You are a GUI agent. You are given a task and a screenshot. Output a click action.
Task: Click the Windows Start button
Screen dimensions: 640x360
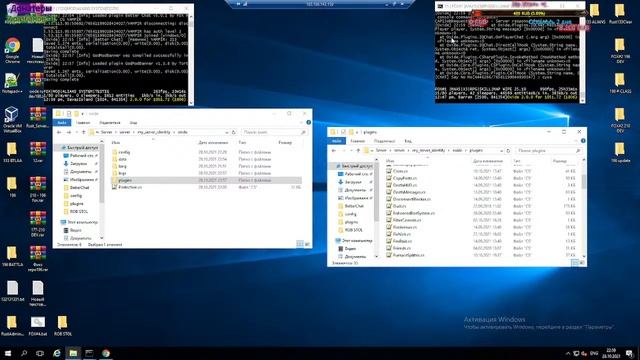(x=8, y=353)
